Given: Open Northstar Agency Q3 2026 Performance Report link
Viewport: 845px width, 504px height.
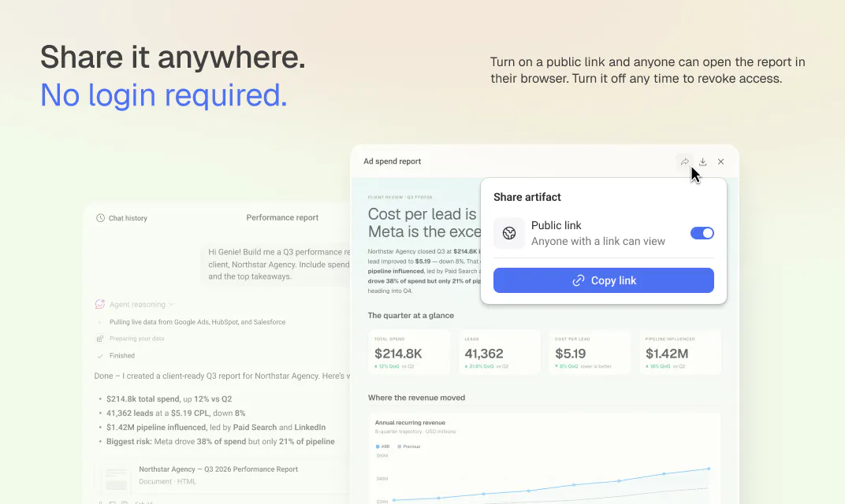Looking at the screenshot, I should [x=218, y=469].
